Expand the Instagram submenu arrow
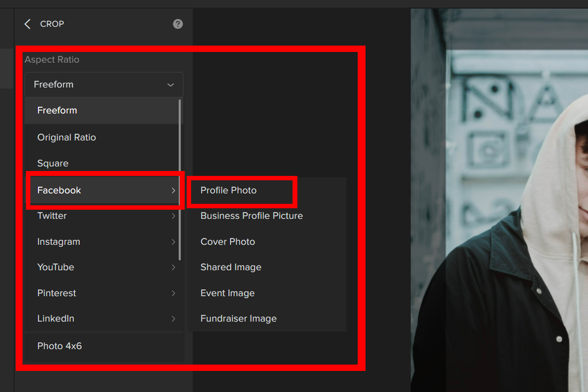Image resolution: width=588 pixels, height=392 pixels. [x=173, y=242]
